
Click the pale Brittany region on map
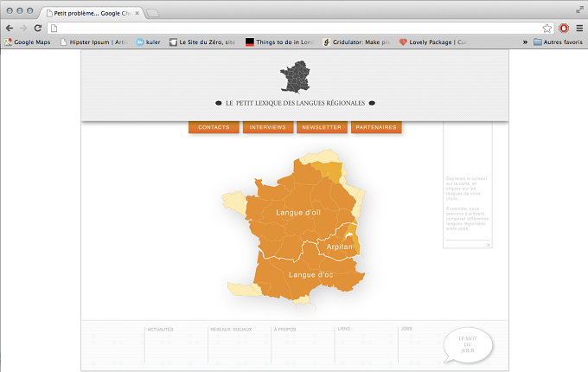tap(235, 203)
